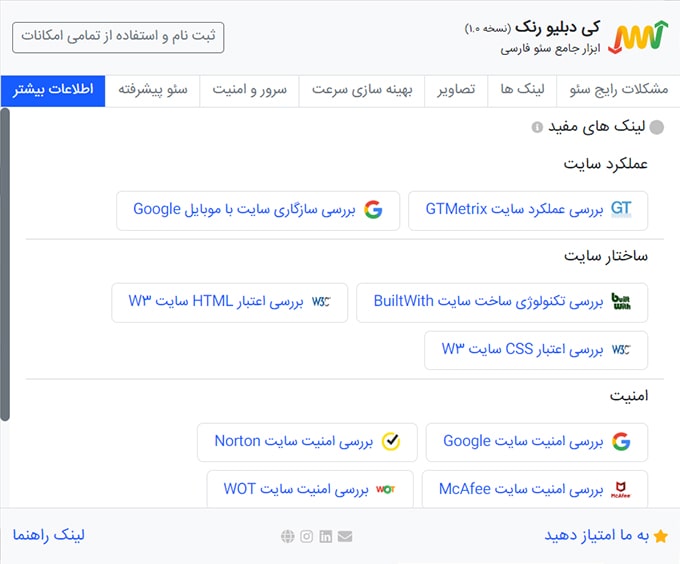Open the سرور و امنیت tab

[x=249, y=91]
